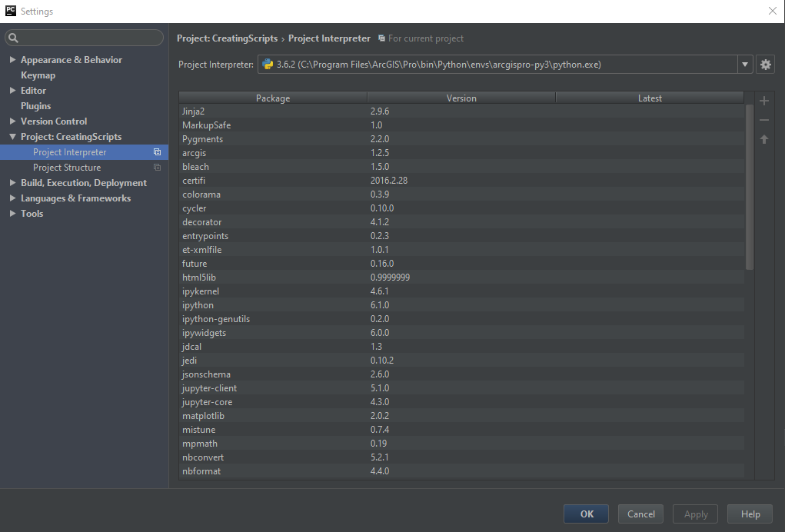Select the ipywidgets package row

point(461,333)
